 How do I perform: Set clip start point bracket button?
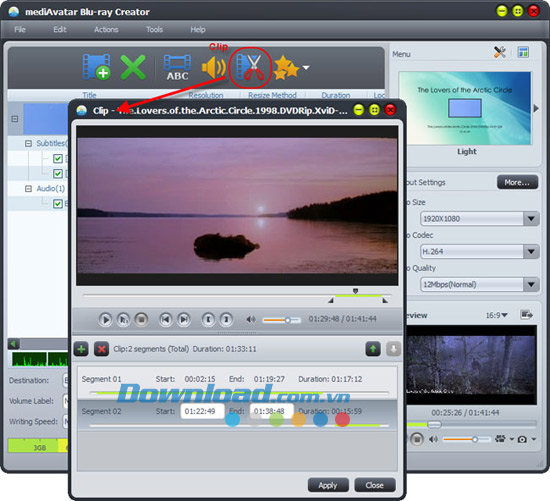tap(208, 319)
